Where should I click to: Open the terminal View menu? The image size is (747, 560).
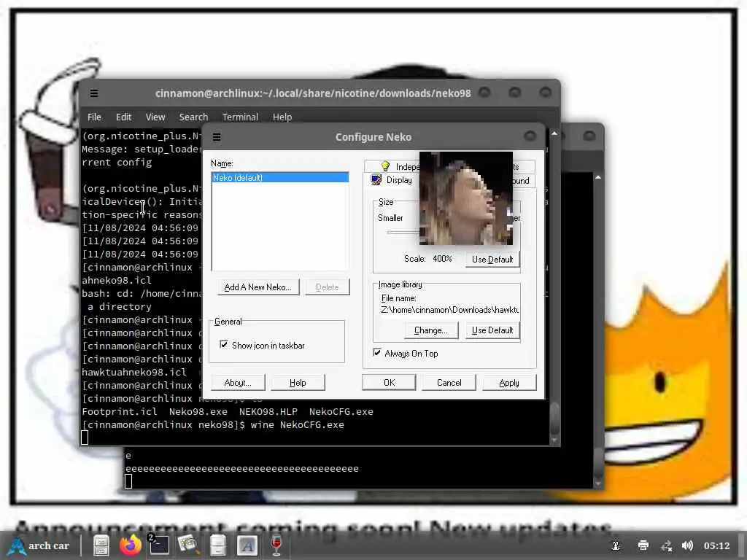pos(155,117)
